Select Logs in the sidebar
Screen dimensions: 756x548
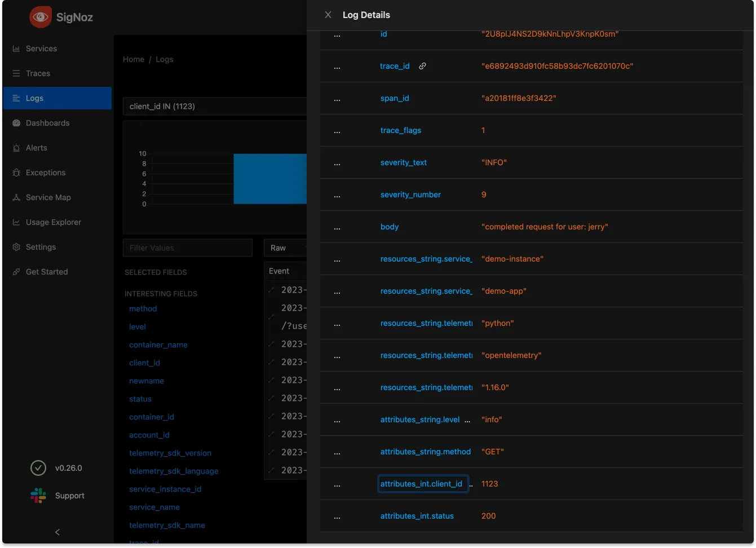pyautogui.click(x=57, y=98)
